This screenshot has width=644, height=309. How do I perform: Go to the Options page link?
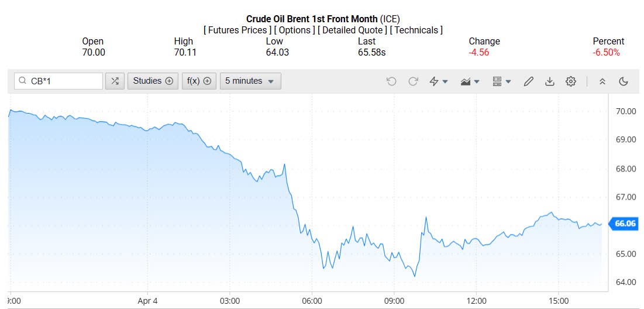[294, 30]
